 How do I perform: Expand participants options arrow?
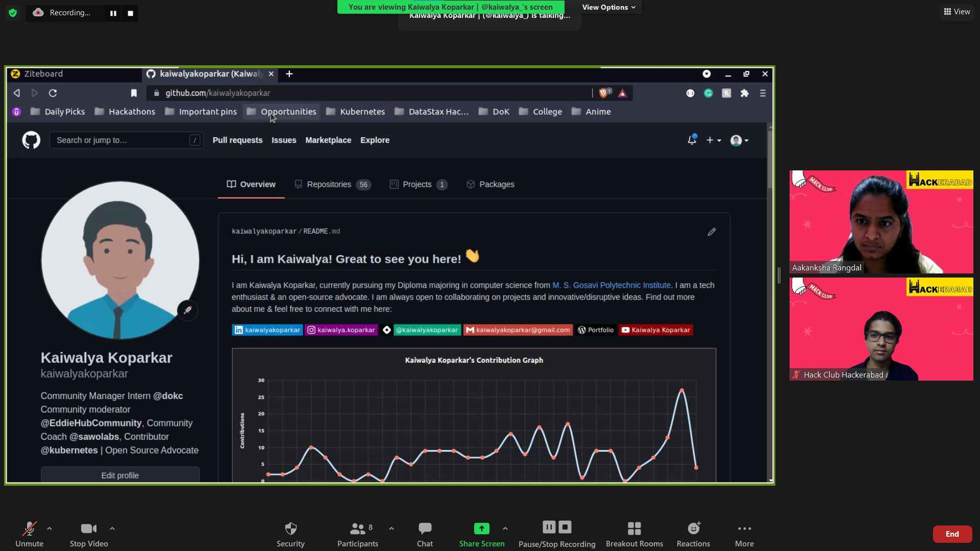[x=391, y=529]
